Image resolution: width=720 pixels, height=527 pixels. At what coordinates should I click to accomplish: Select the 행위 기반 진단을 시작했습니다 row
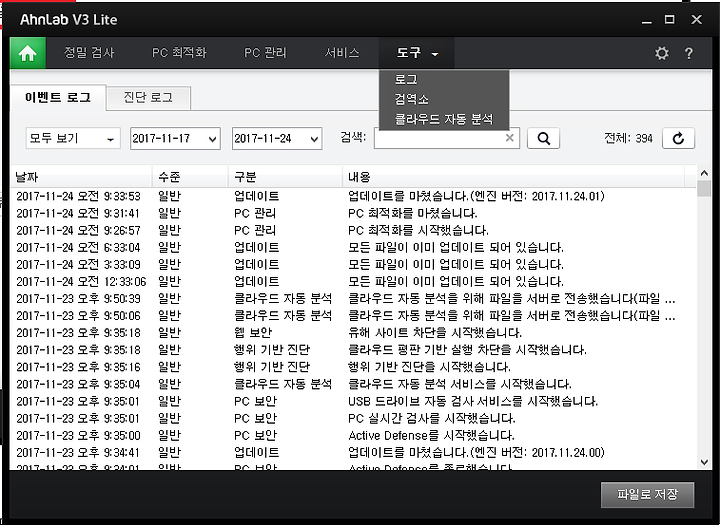click(353, 367)
